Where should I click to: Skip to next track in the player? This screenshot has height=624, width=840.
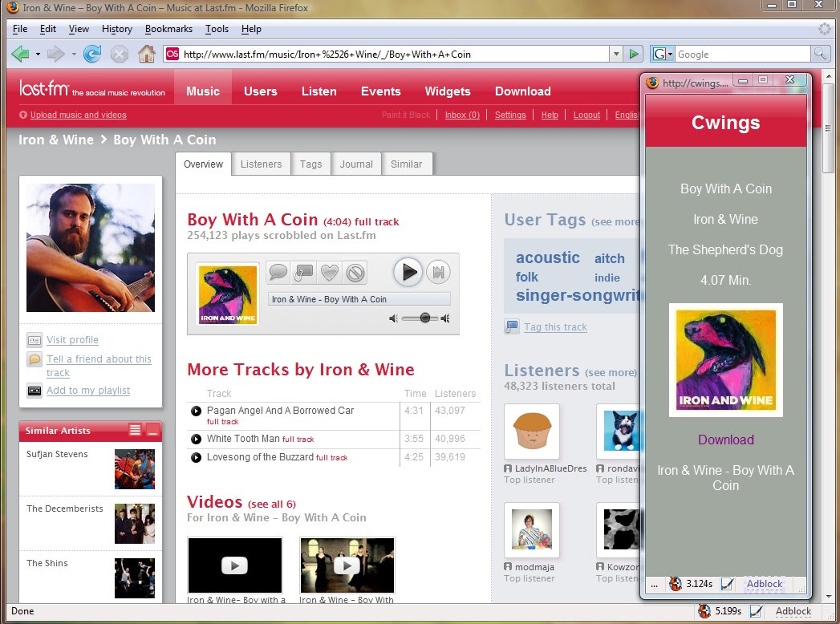(438, 272)
